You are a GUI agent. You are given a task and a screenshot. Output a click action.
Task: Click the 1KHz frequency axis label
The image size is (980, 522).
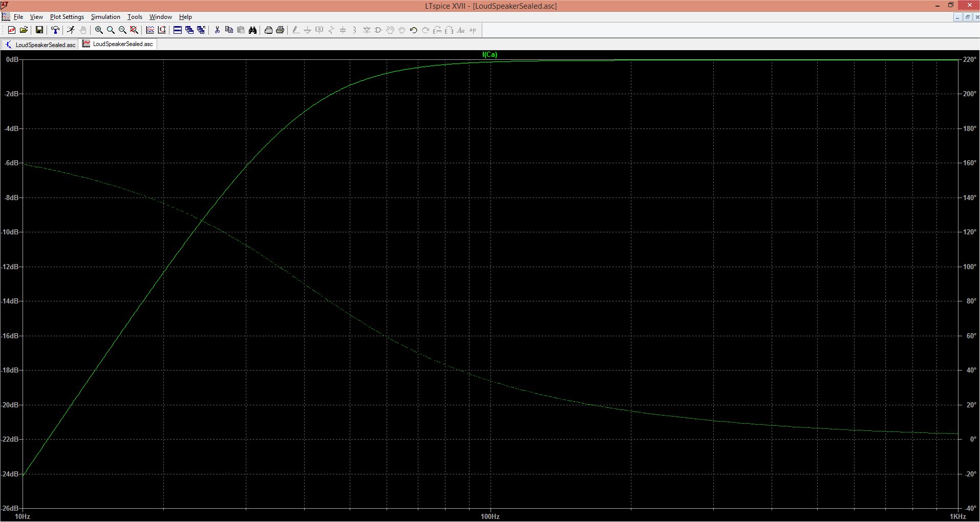(958, 516)
